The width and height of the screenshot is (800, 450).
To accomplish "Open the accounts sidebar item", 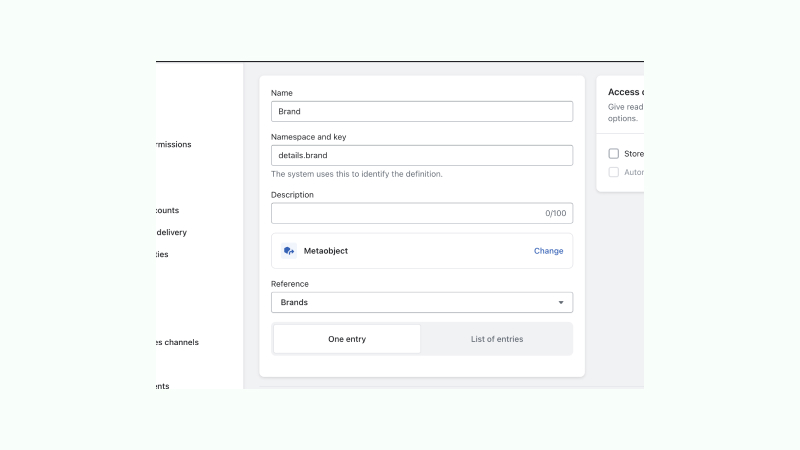I will [x=167, y=210].
